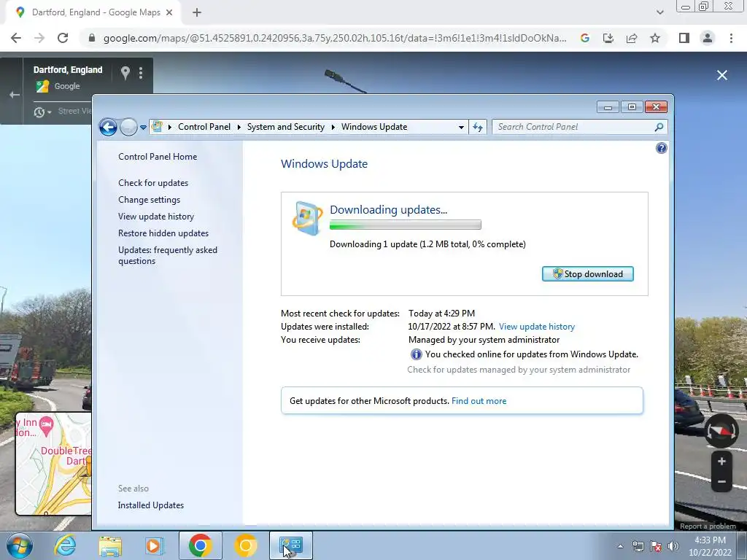Click magnifier icon in Control Panel search
The image size is (747, 560).
659,127
